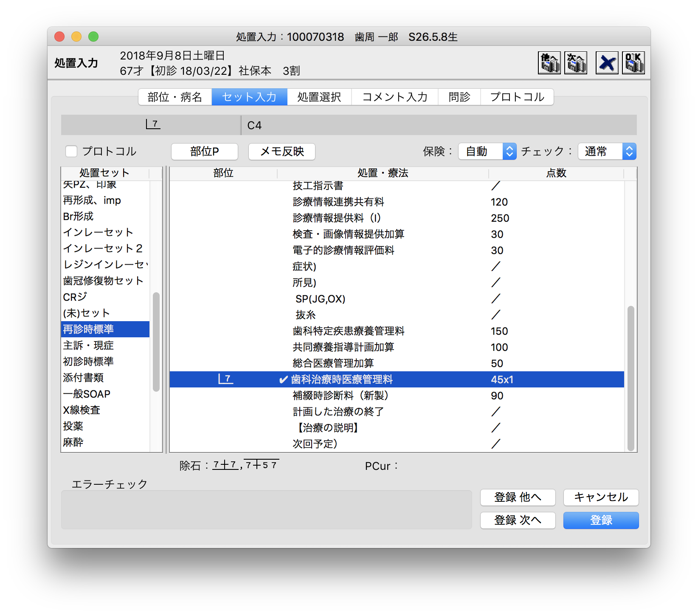Image resolution: width=698 pixels, height=616 pixels.
Task: Click the 次へ save-and-next toolbar icon
Action: [x=576, y=62]
